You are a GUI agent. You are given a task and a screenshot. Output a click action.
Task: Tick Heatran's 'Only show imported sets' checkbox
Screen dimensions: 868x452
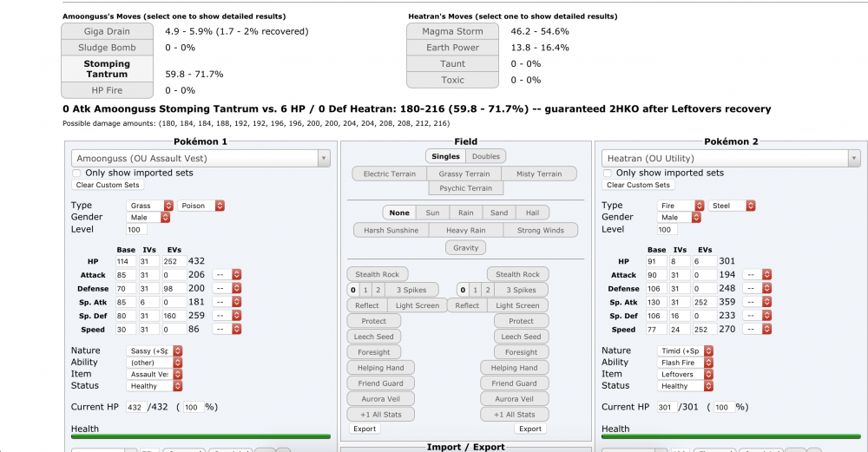607,173
